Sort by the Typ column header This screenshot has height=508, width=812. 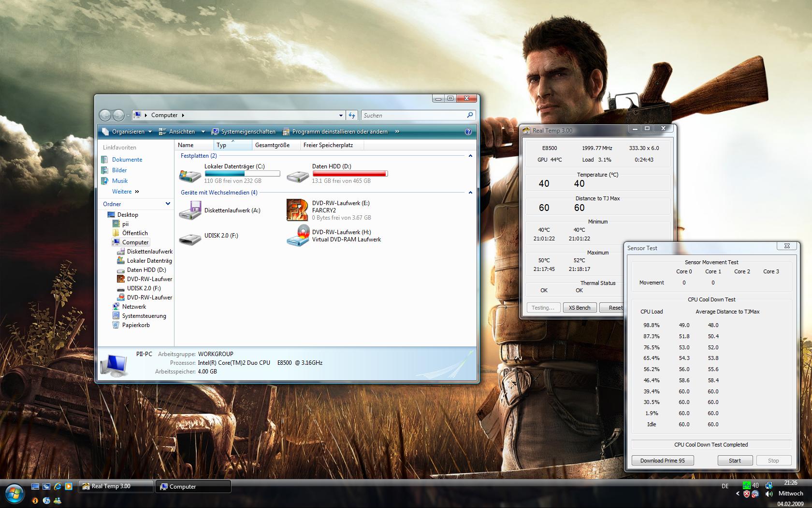click(x=232, y=145)
